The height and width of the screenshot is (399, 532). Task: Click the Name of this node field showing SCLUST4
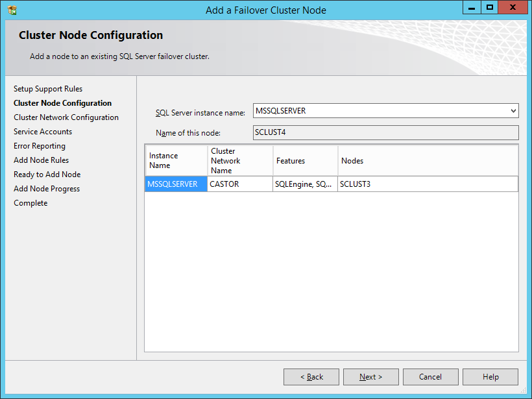pyautogui.click(x=386, y=132)
